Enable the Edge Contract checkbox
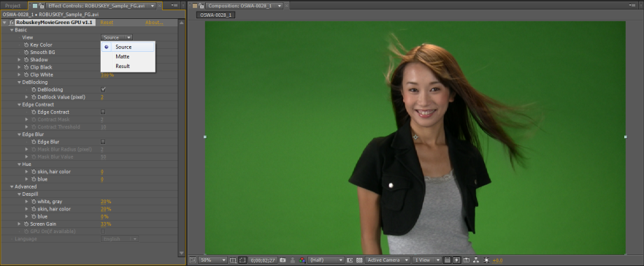 (x=103, y=112)
